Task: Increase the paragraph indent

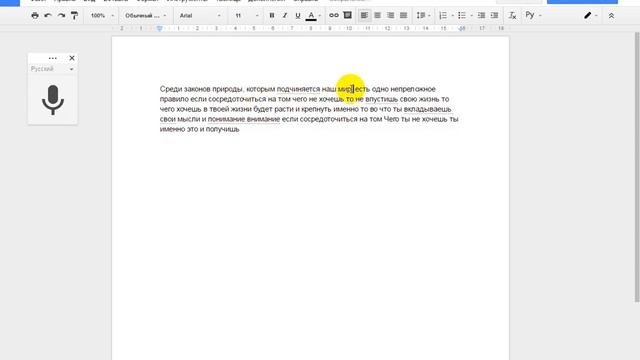Action: point(494,16)
